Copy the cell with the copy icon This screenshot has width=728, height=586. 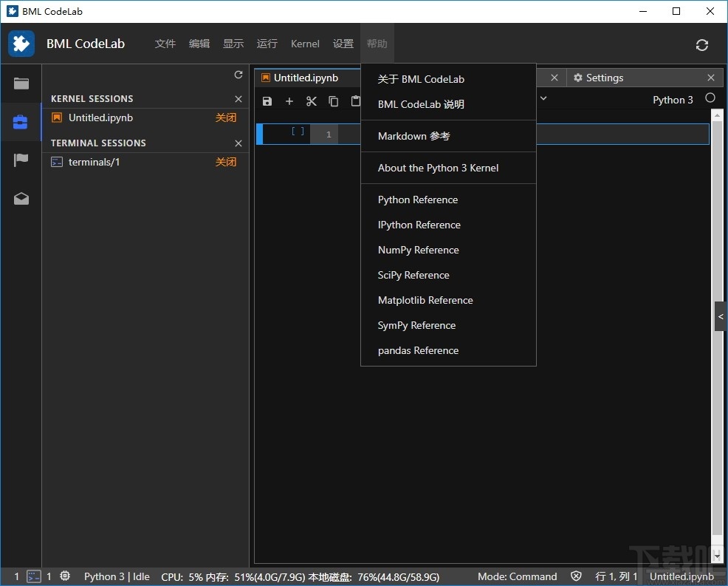pos(333,101)
